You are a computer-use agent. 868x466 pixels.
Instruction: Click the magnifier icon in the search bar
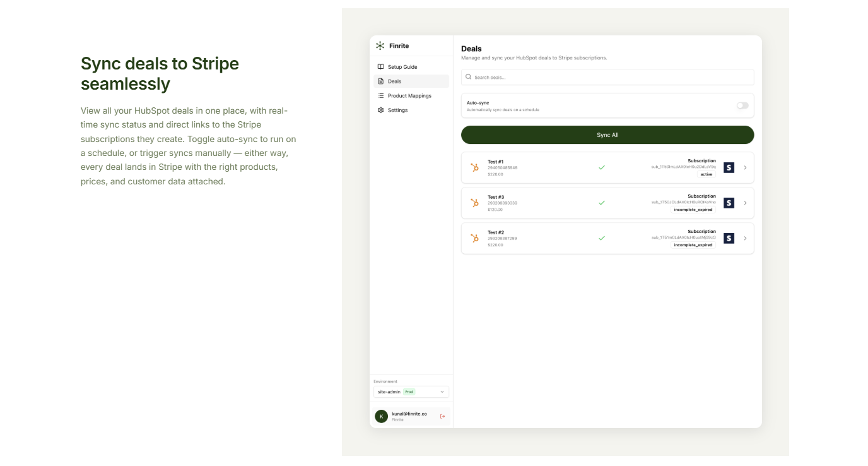(468, 77)
